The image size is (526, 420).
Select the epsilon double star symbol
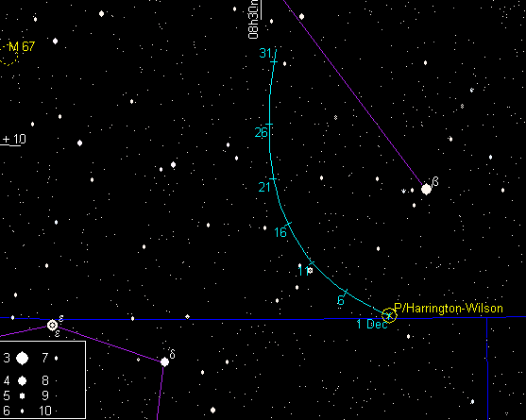point(52,325)
